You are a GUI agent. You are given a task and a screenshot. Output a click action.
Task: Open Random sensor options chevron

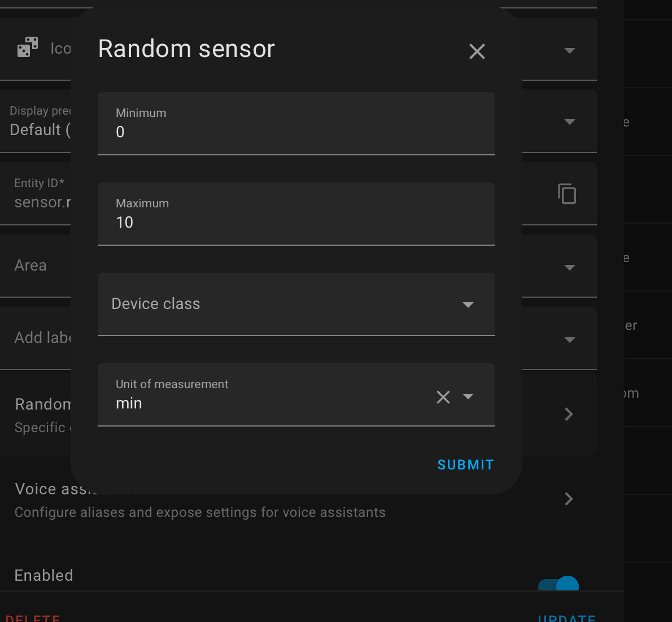click(569, 414)
